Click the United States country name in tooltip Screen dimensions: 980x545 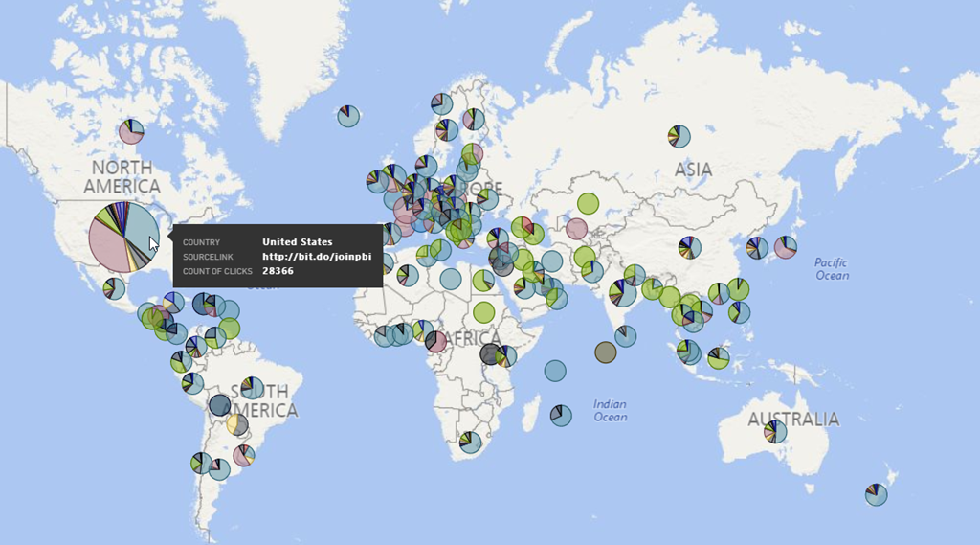pyautogui.click(x=297, y=241)
